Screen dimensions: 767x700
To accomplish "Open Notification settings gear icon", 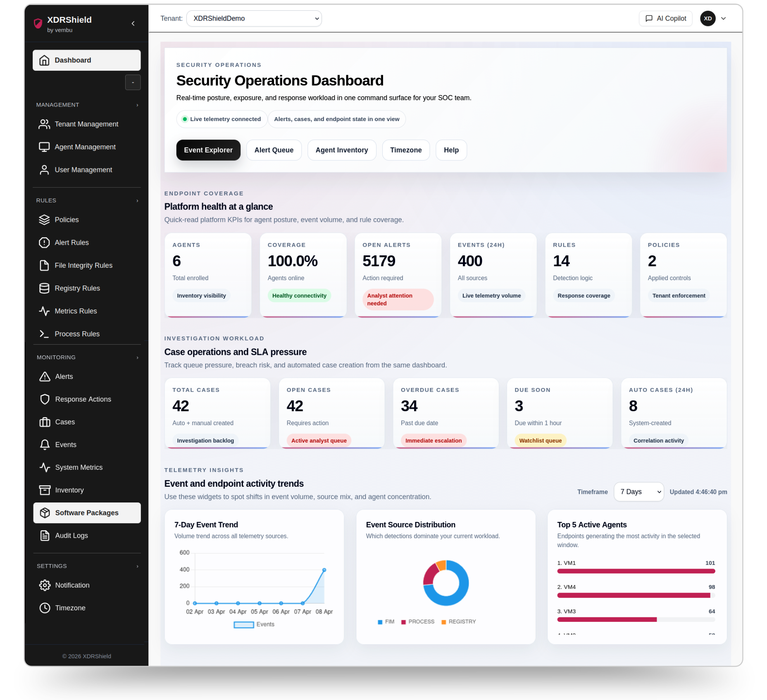I will 45,585.
